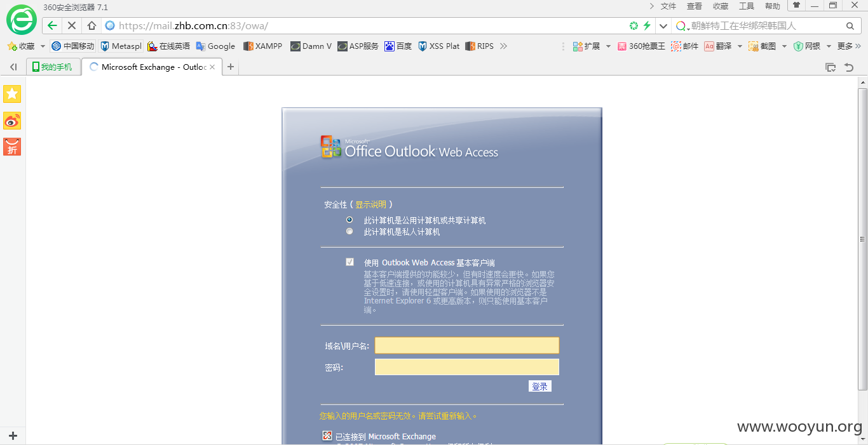
Task: Expand the 翻译 dropdown arrow
Action: pyautogui.click(x=740, y=46)
